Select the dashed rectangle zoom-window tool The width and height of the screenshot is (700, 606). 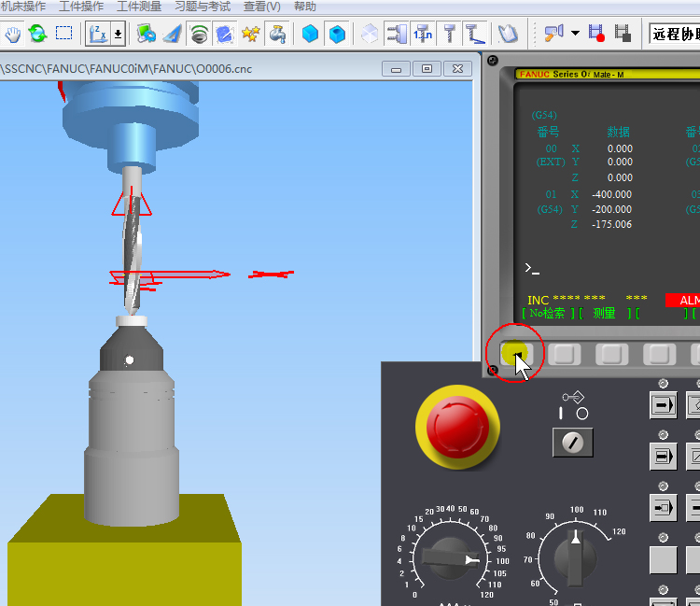63,33
